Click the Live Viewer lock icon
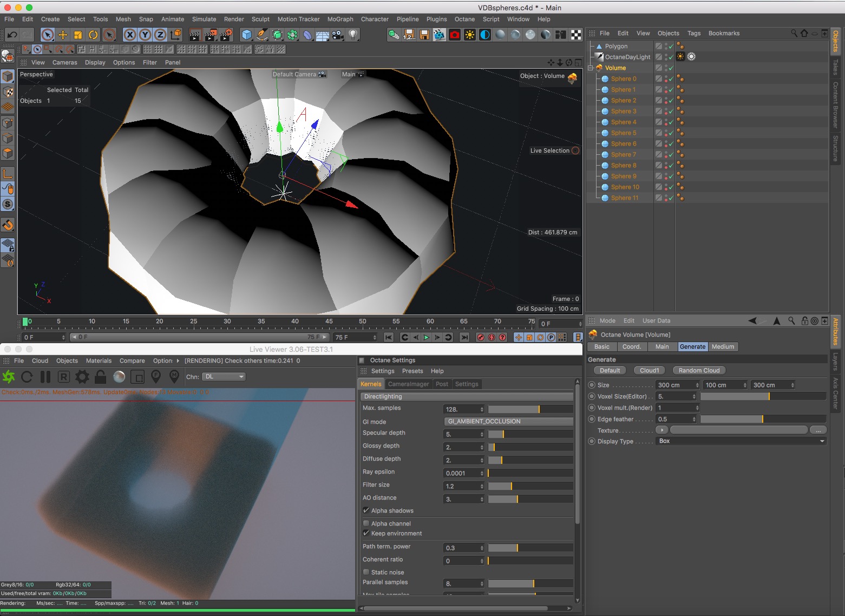The width and height of the screenshot is (845, 616). click(100, 377)
